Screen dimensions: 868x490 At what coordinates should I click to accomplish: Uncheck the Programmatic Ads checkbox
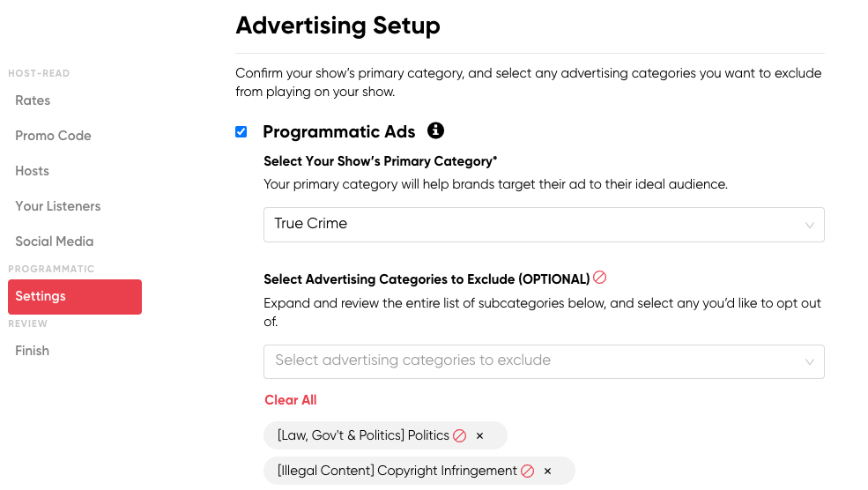click(241, 132)
